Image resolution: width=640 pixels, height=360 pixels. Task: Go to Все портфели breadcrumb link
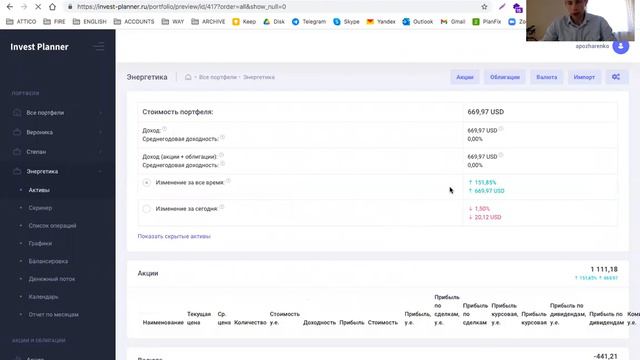click(x=218, y=77)
